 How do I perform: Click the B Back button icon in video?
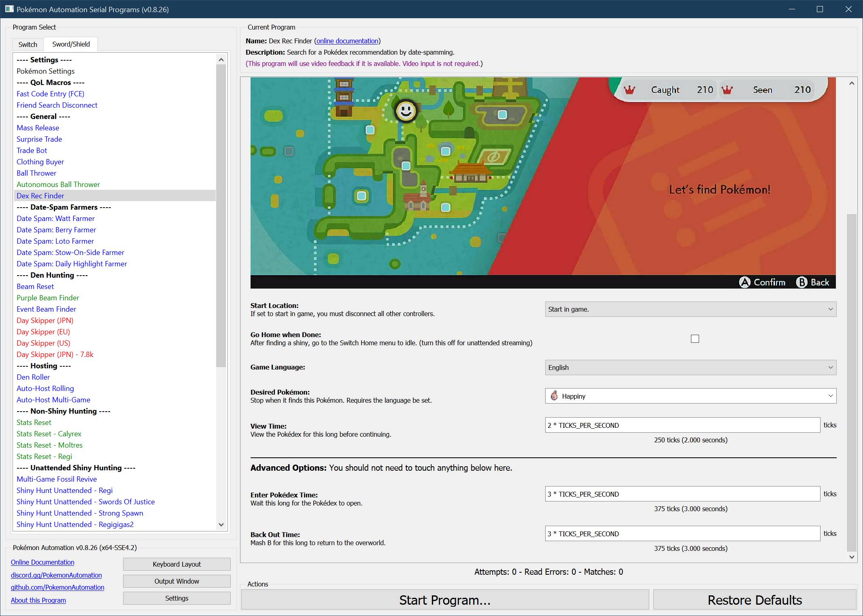coord(801,282)
